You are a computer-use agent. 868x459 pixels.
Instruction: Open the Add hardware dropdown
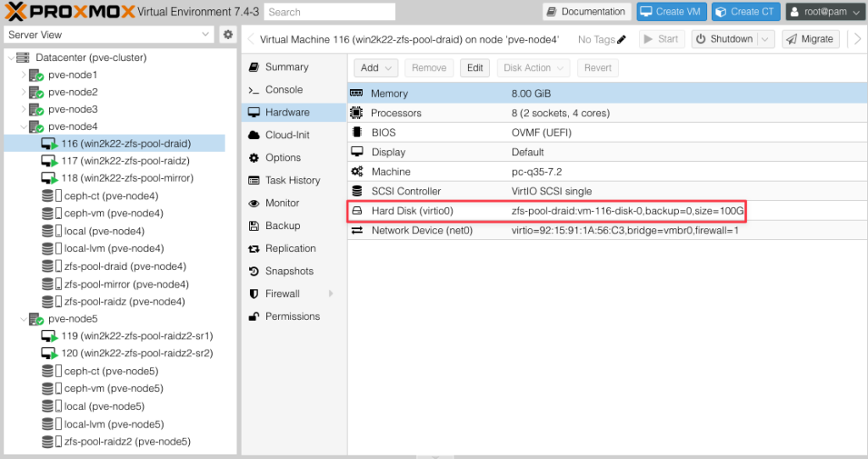376,68
